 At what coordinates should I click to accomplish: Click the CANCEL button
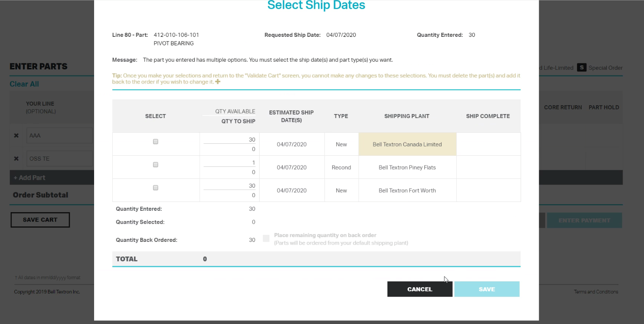(x=419, y=289)
